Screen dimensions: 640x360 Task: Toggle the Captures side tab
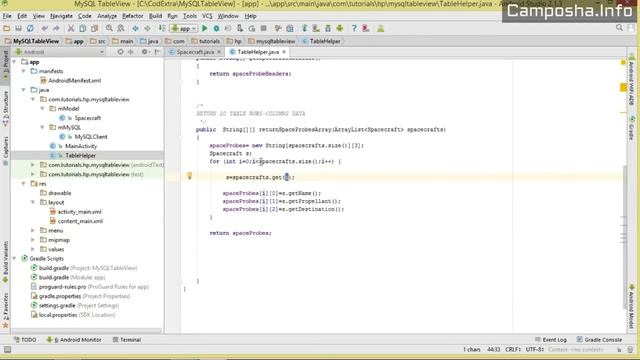tap(5, 151)
